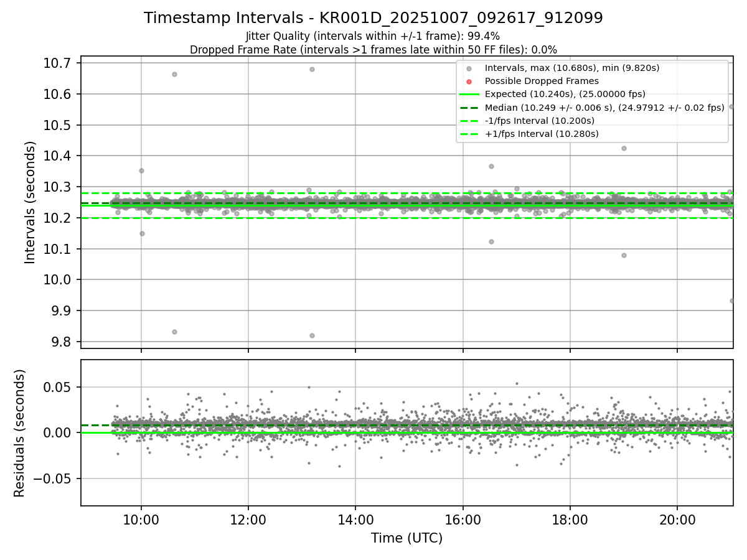Click the 'Dropped Frame Rate' subtitle line
747x560 pixels.
pyautogui.click(x=374, y=50)
